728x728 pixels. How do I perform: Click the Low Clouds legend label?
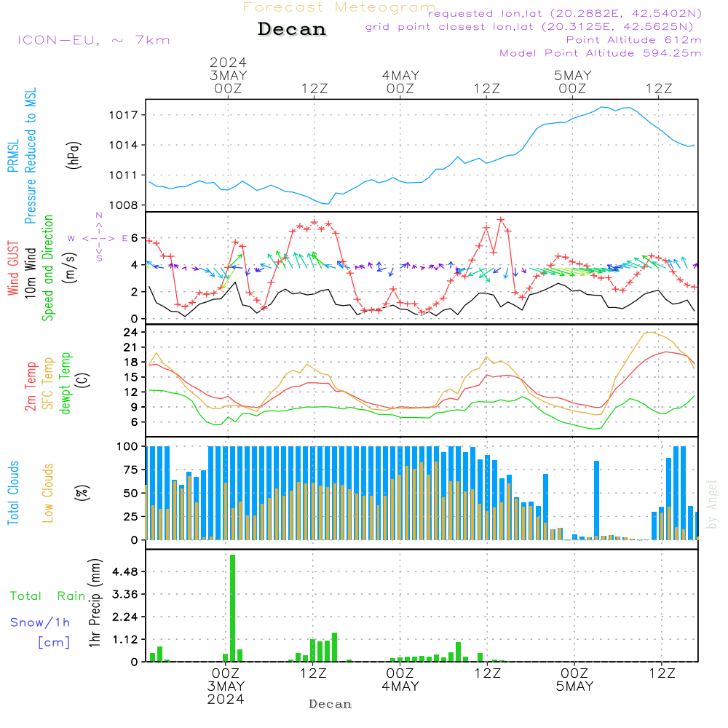48,491
